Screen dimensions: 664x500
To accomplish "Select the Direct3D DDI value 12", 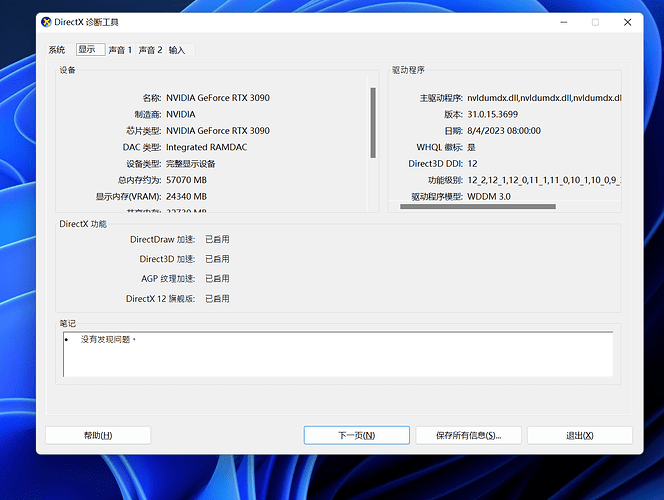I will [x=472, y=163].
